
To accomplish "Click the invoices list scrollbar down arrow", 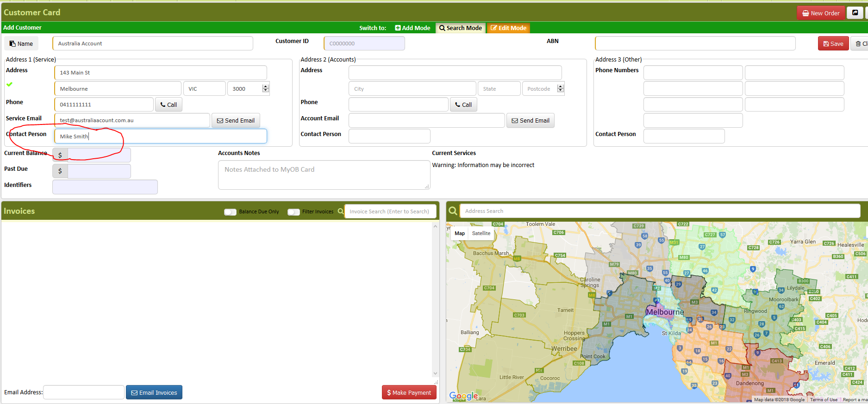I will [435, 373].
